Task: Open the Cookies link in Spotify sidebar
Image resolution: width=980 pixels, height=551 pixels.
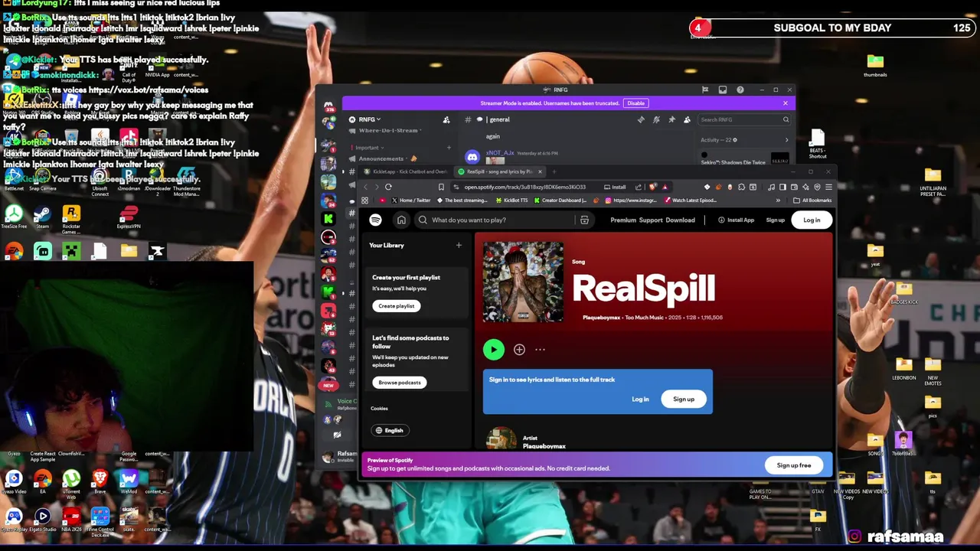Action: point(379,409)
